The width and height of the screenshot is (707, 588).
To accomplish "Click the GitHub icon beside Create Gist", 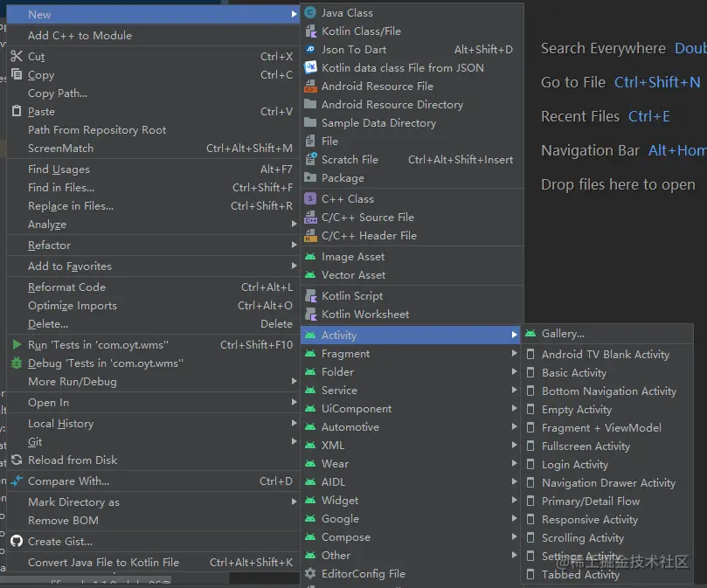I will (17, 541).
